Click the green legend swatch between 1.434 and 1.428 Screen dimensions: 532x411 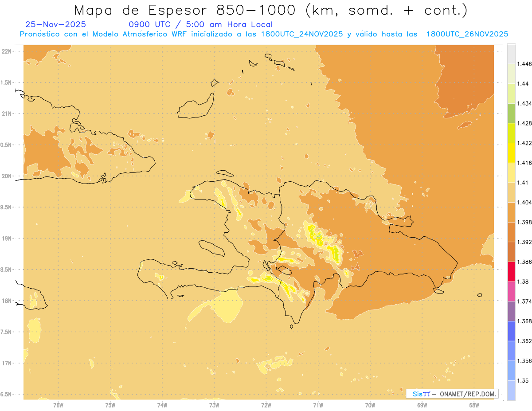511,113
